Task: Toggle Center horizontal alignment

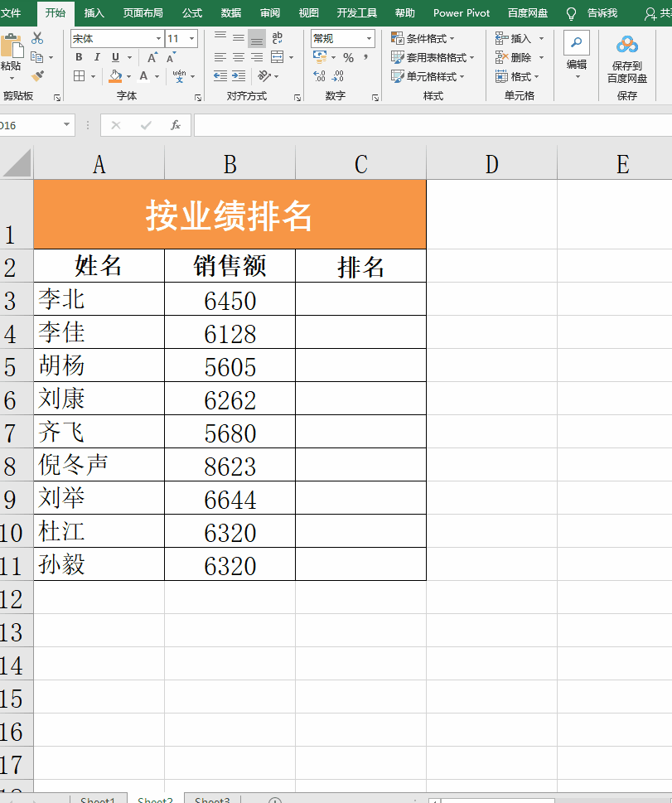Action: click(x=239, y=57)
